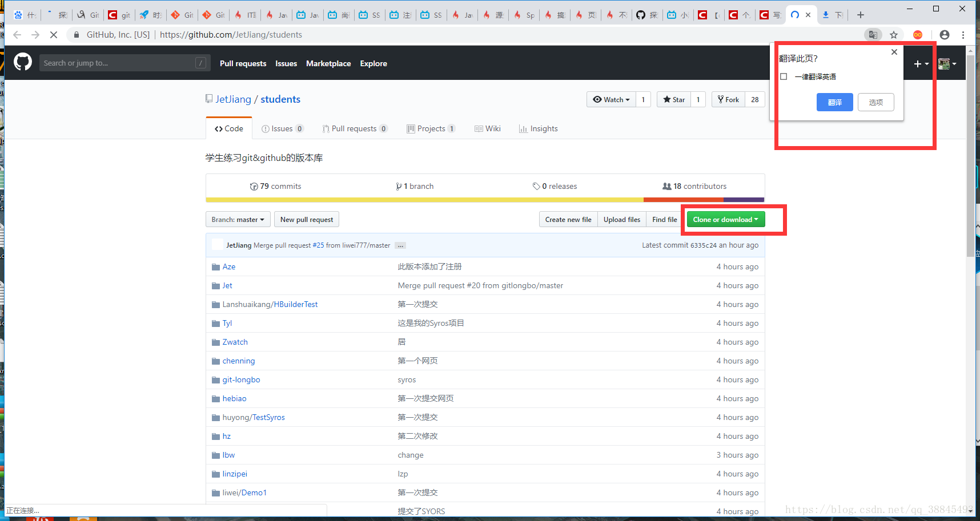The image size is (980, 521).
Task: Open Marketplace in the header
Action: [328, 63]
